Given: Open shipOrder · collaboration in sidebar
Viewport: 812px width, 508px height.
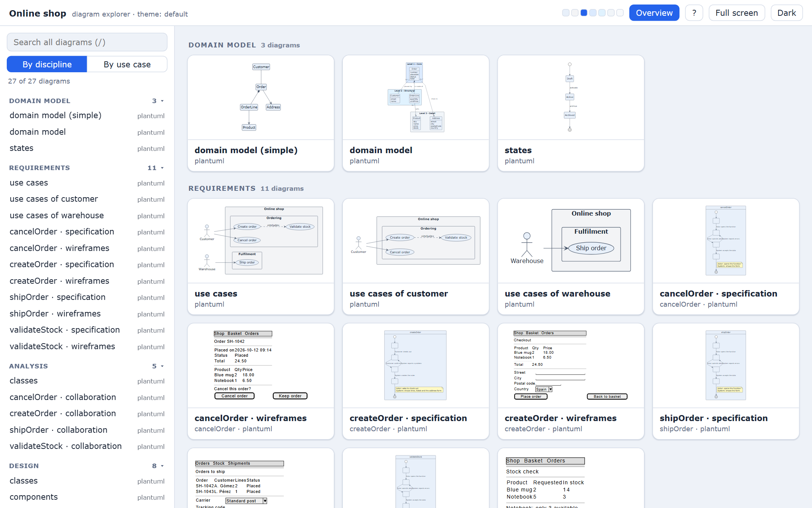Looking at the screenshot, I should click(x=87, y=430).
